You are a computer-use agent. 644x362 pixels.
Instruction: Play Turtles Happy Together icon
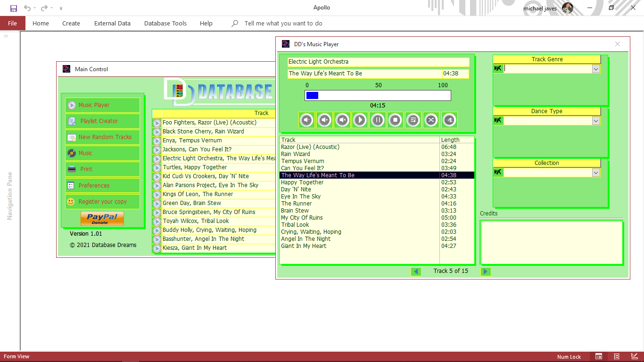click(157, 167)
